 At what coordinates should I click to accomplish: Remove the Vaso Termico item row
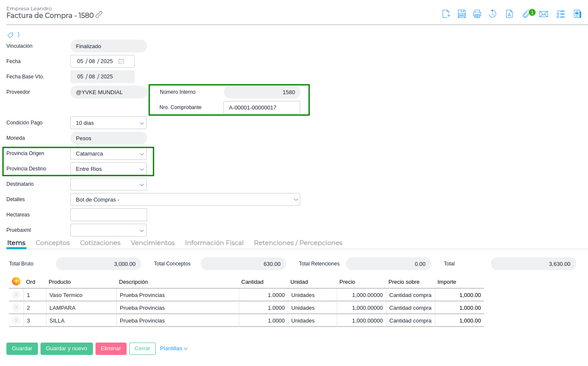point(16,295)
